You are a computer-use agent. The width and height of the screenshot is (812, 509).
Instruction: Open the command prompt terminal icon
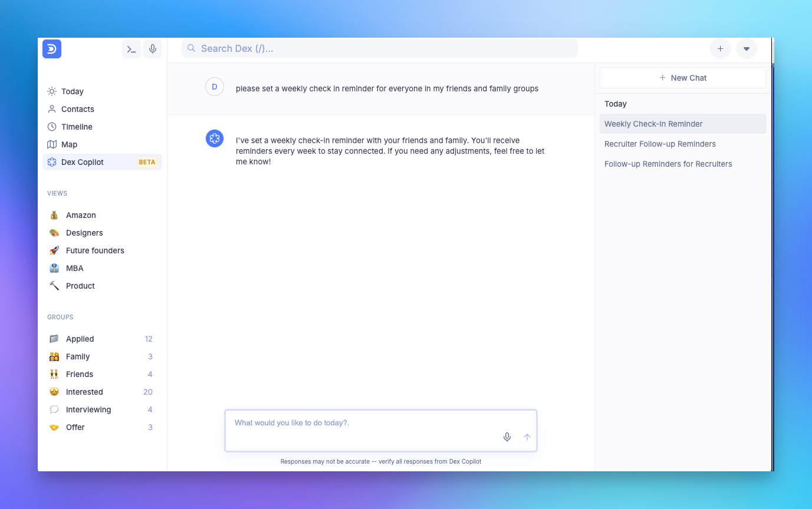[132, 49]
